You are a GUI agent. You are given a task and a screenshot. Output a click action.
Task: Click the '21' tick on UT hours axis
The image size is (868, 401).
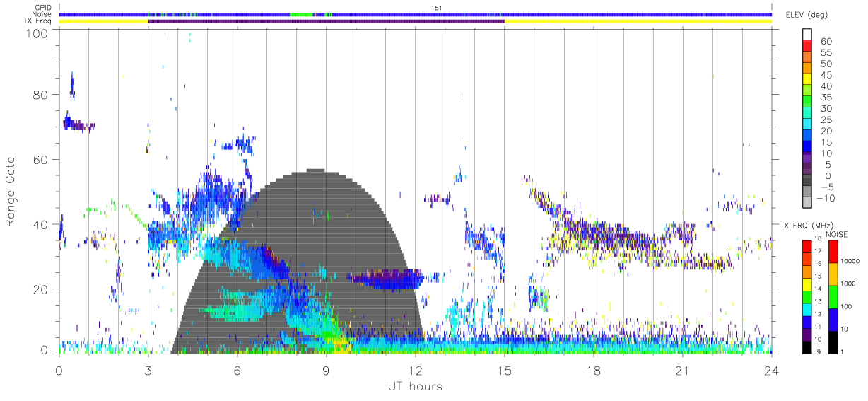(682, 370)
